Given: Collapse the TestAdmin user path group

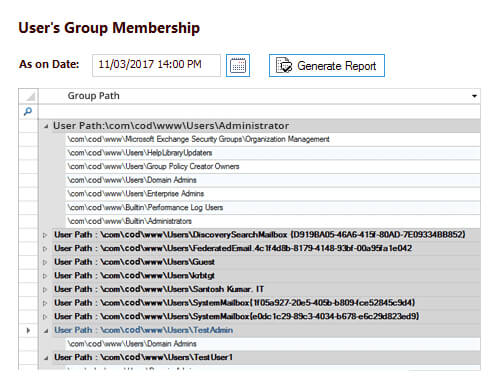Looking at the screenshot, I should pos(46,331).
